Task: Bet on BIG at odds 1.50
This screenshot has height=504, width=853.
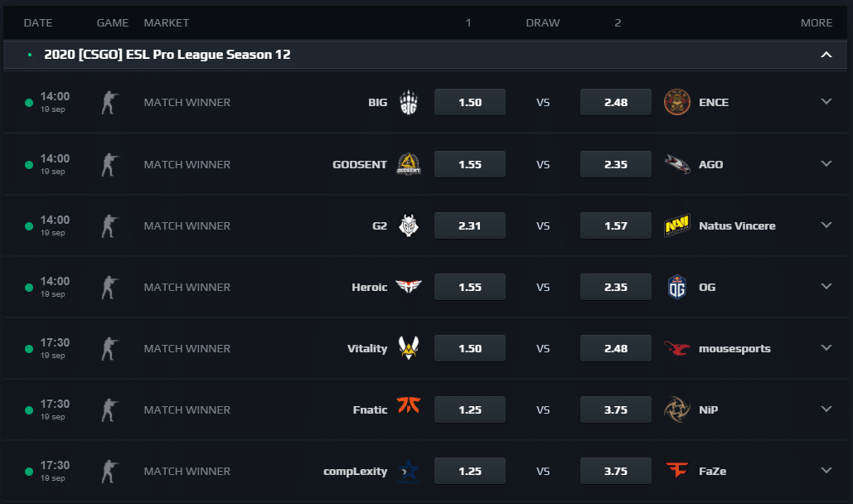Action: point(470,102)
